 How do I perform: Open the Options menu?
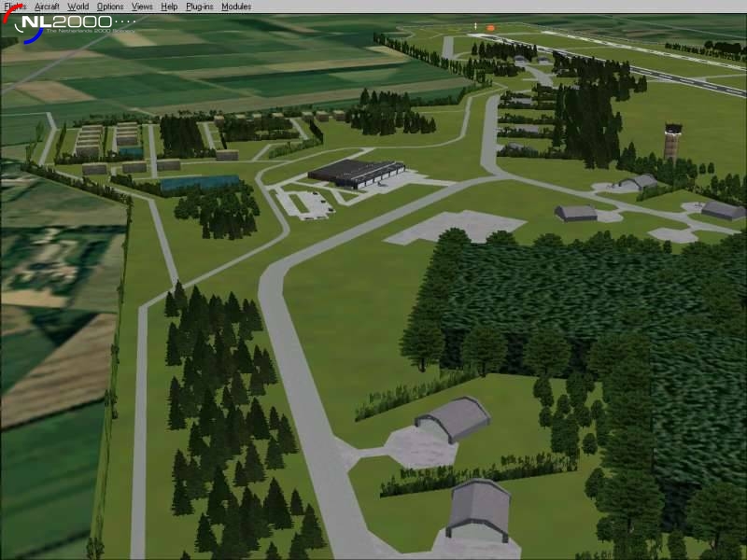click(110, 7)
